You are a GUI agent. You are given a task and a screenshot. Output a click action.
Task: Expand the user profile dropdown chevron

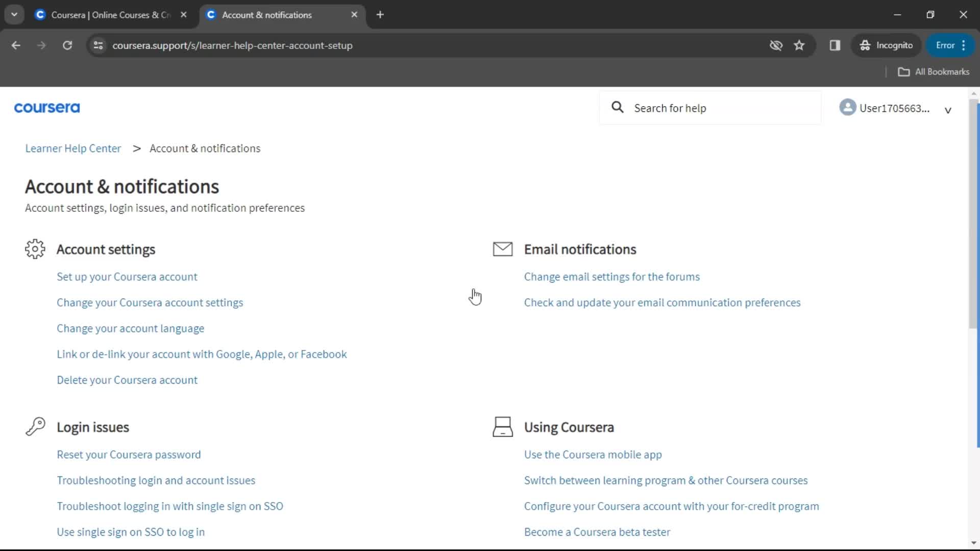[x=948, y=110]
